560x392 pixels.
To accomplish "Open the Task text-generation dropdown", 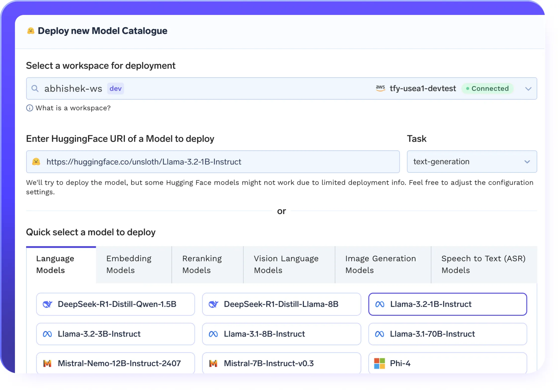I will [472, 162].
